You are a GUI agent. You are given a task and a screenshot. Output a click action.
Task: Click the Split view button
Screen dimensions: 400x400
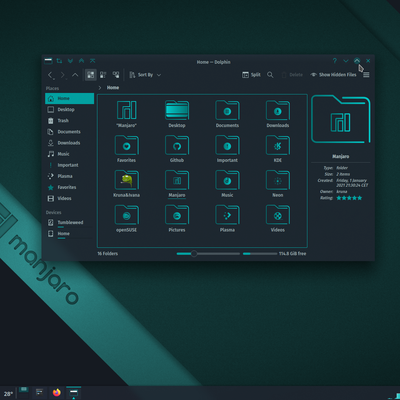click(251, 75)
